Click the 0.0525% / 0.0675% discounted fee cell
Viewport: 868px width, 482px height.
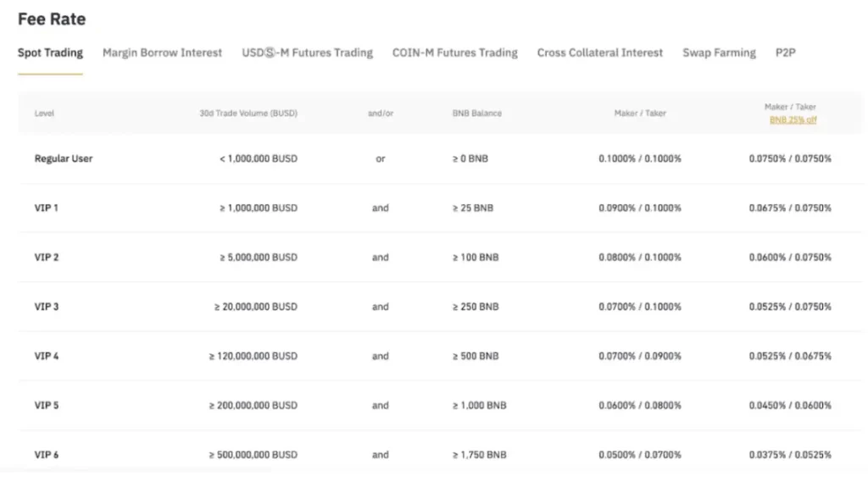tap(791, 357)
